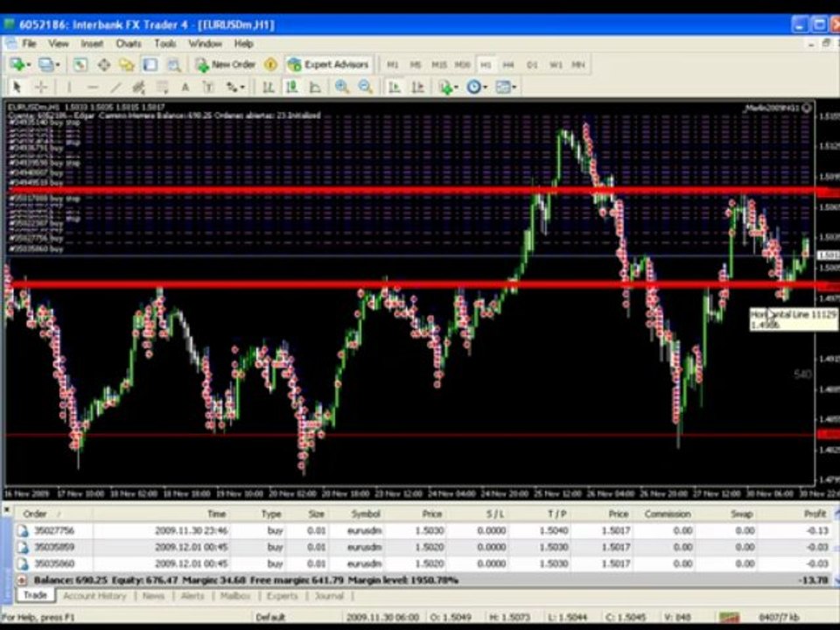Select order 35035859 row

423,548
